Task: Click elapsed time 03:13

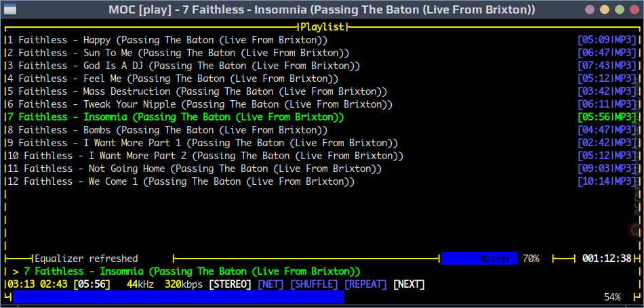Action: [x=21, y=284]
